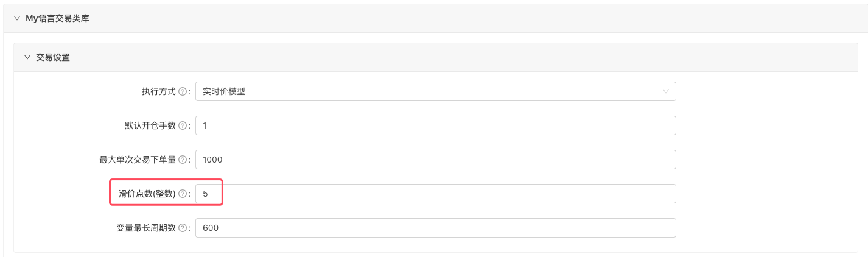868x257 pixels.
Task: Click the 交易设置 section title
Action: coord(53,57)
